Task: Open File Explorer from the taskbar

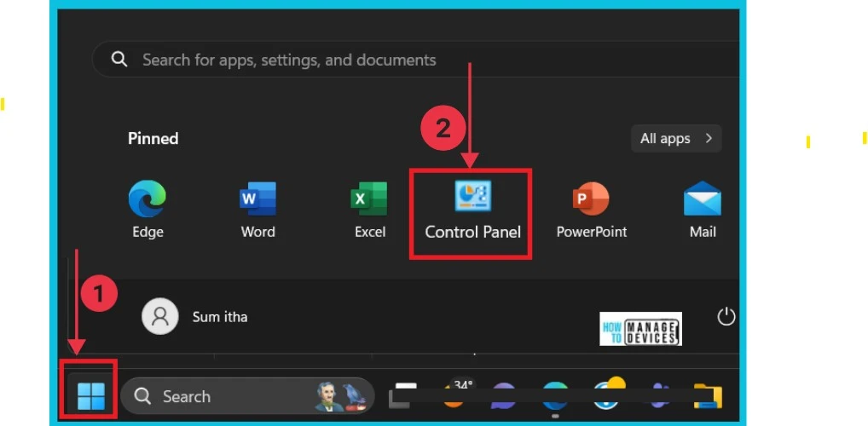Action: (708, 396)
